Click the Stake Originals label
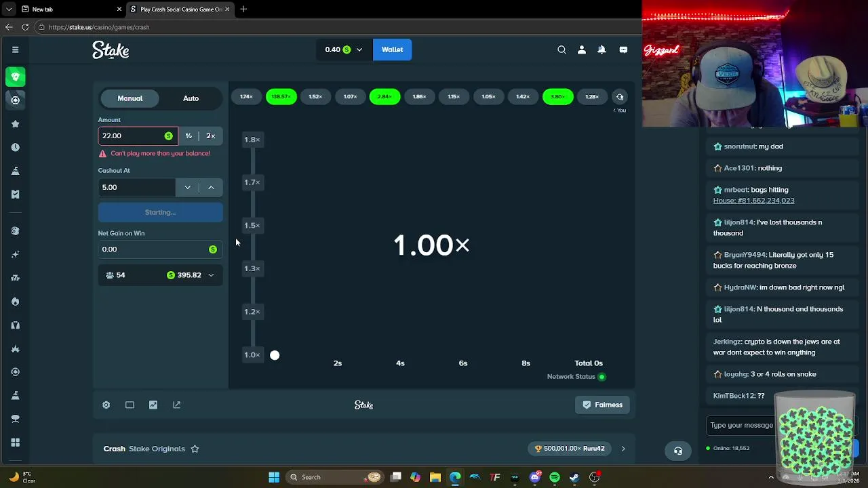Image resolution: width=868 pixels, height=488 pixels. 157,449
